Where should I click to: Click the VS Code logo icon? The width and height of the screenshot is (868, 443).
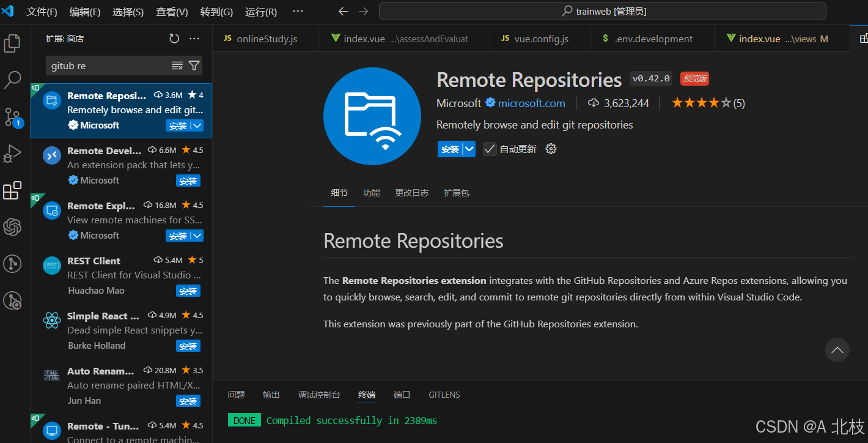pos(8,11)
